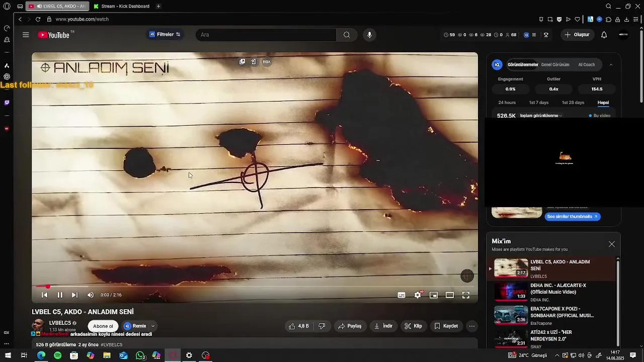
Task: Take a snapshot with the browser capture icon
Action: (550, 19)
